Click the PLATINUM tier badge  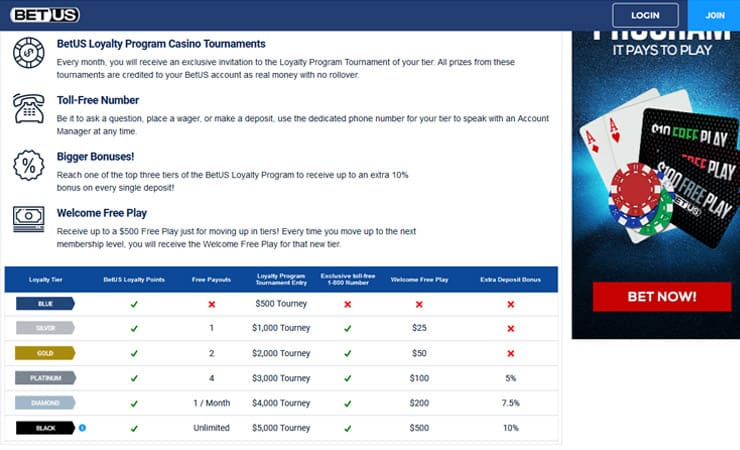[x=45, y=378]
